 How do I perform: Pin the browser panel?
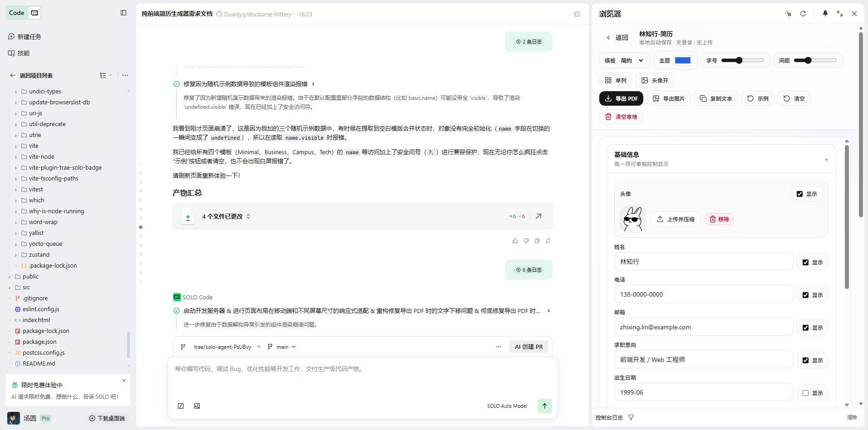pyautogui.click(x=825, y=14)
